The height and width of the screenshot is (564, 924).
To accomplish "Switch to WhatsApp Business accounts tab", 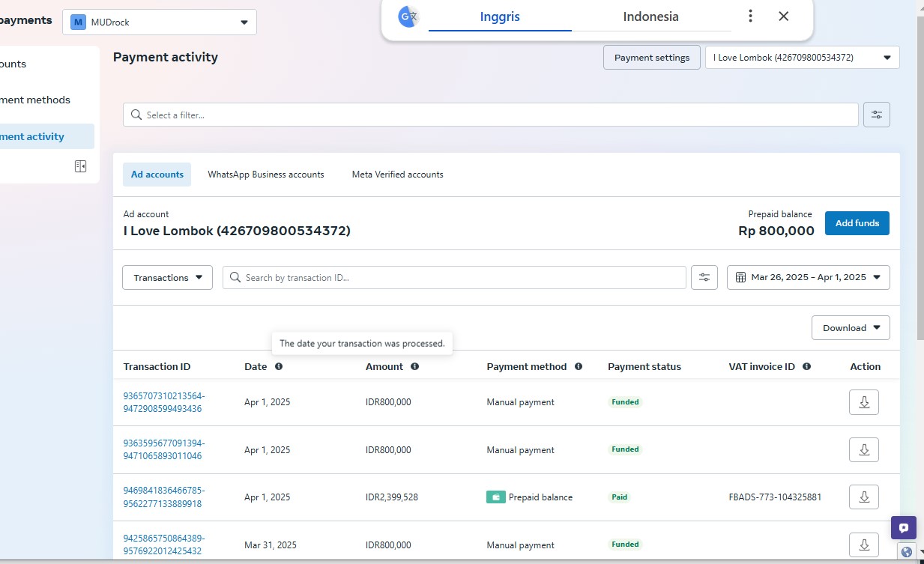I will (x=265, y=175).
